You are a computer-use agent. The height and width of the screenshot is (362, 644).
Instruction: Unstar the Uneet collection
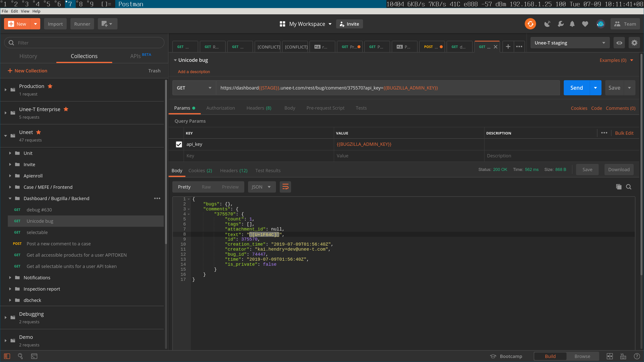[x=38, y=132]
